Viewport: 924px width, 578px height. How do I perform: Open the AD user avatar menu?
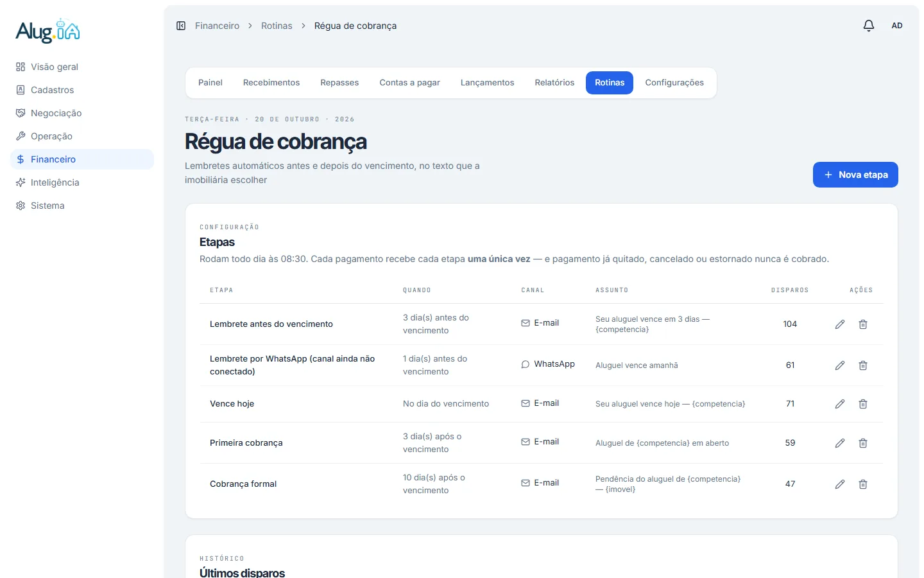point(897,26)
